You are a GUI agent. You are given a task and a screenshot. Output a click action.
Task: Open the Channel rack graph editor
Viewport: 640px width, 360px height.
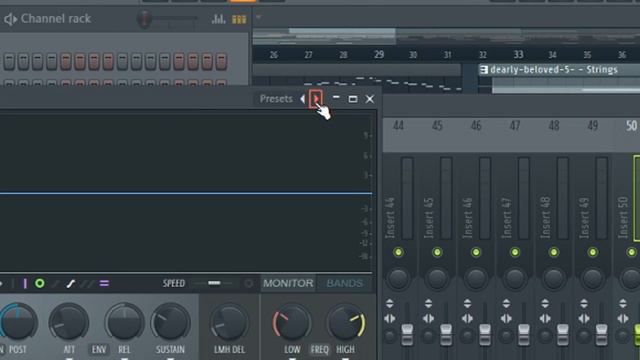click(218, 19)
